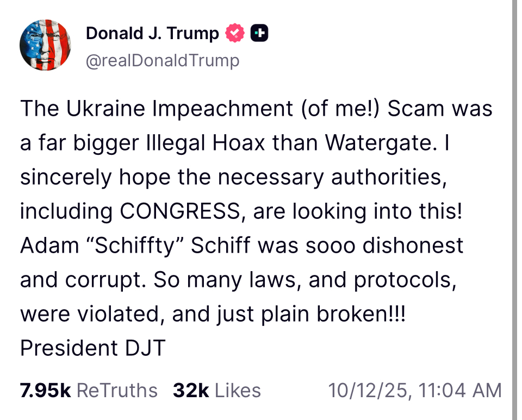The height and width of the screenshot is (420, 522).
Task: Click the word Watergate in the post
Action: pyautogui.click(x=388, y=143)
